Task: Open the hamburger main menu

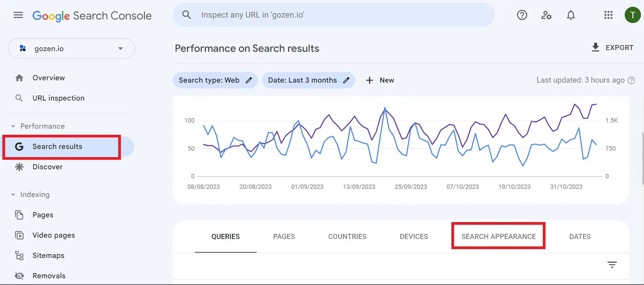Action: pos(18,15)
